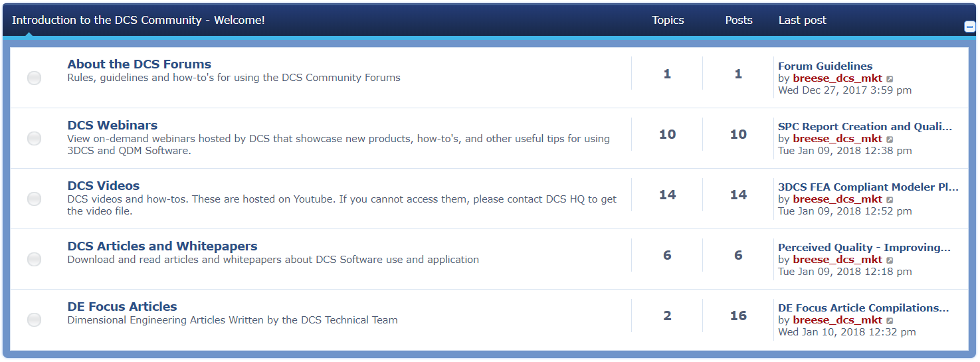Open DE Focus Article Compilations last post
Image resolution: width=980 pixels, height=362 pixels.
click(x=864, y=308)
